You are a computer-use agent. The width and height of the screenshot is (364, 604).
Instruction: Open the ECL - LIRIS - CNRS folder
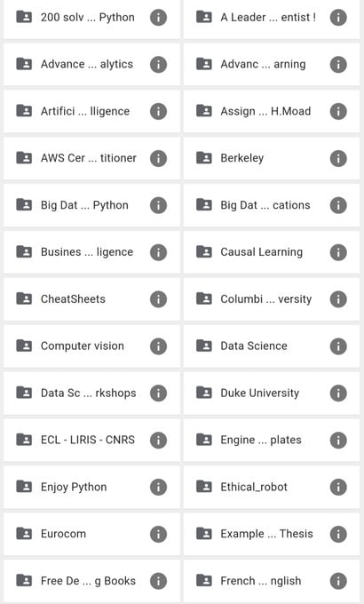pos(91,440)
